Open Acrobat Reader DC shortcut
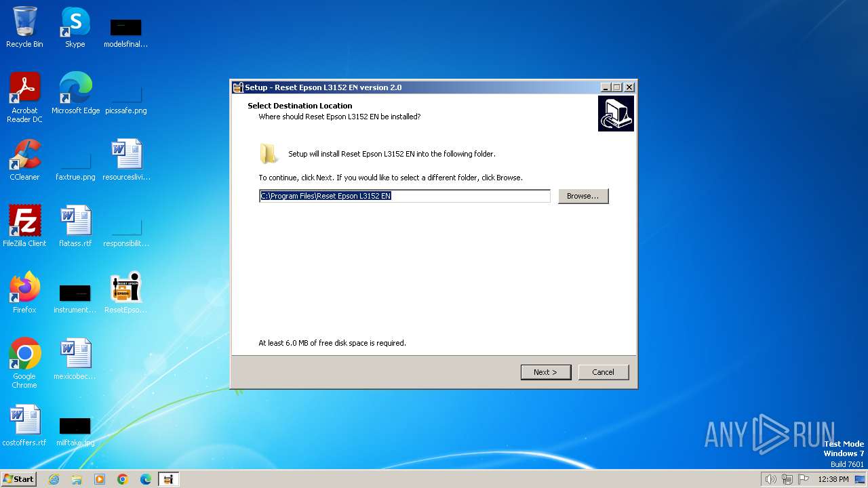Viewport: 868px width, 488px height. tap(24, 97)
